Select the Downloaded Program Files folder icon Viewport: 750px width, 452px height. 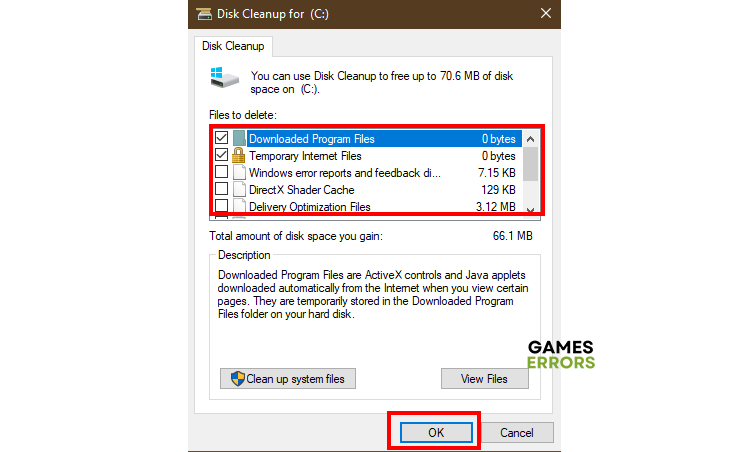click(x=239, y=138)
